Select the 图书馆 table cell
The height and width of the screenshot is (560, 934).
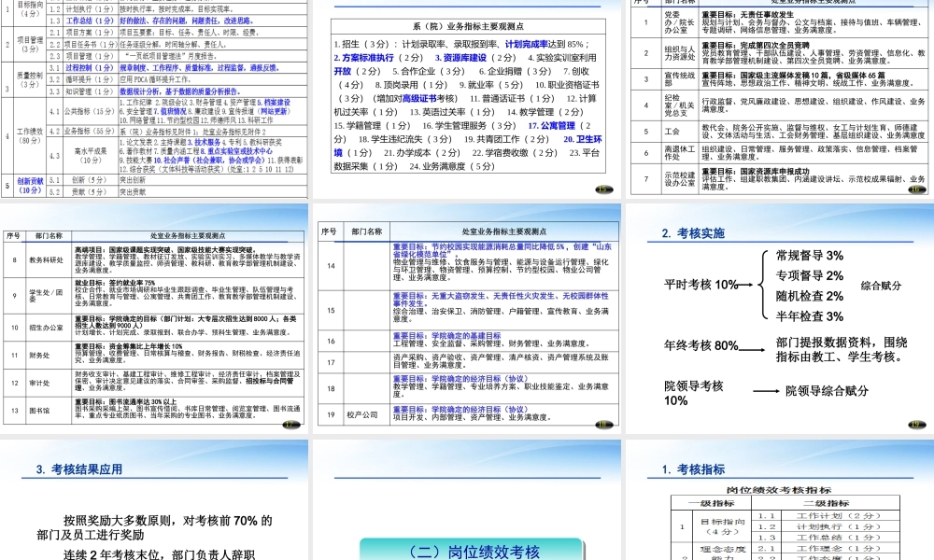point(47,411)
